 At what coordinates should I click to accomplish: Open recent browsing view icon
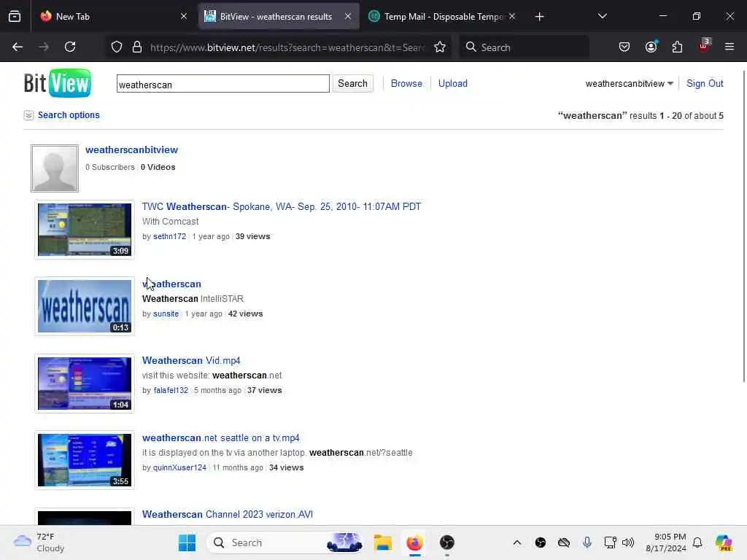pos(15,16)
